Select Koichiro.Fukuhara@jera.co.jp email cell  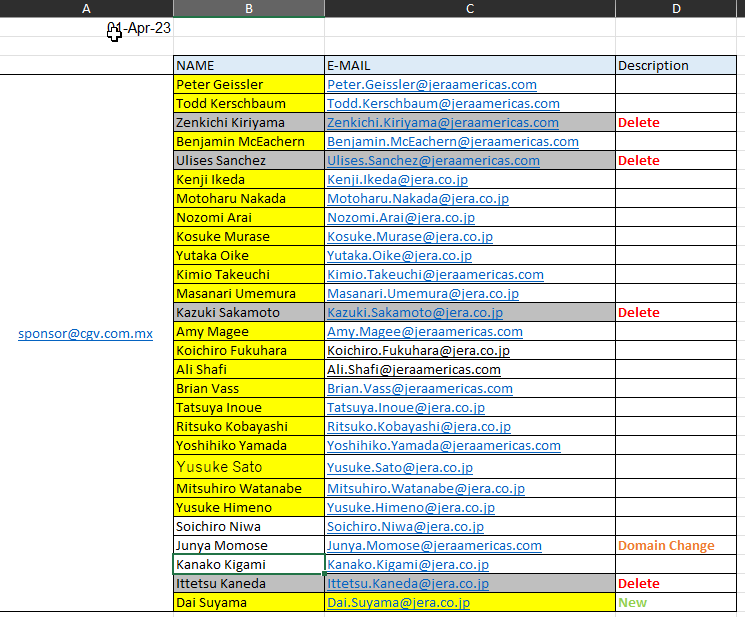tap(470, 351)
